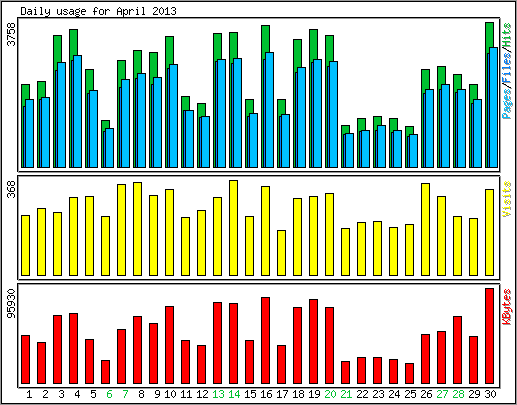Select day label 3 on the x-axis

[x=61, y=394]
